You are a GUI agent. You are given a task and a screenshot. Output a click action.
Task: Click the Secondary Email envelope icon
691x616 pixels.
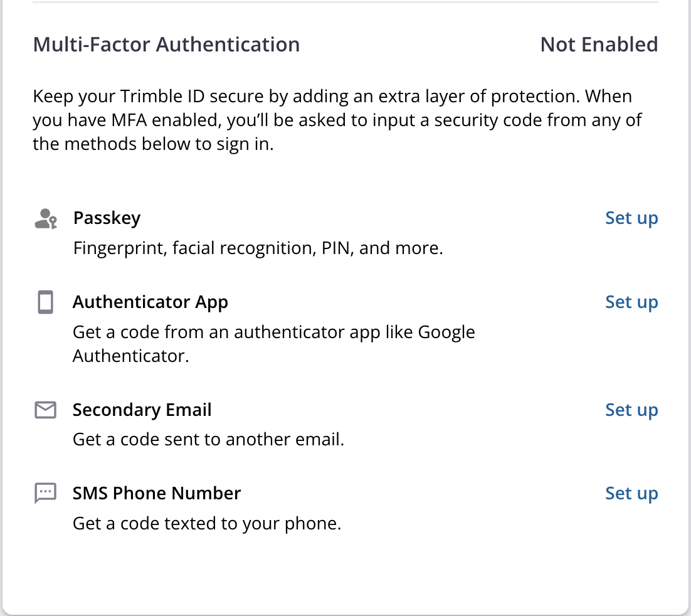[45, 410]
